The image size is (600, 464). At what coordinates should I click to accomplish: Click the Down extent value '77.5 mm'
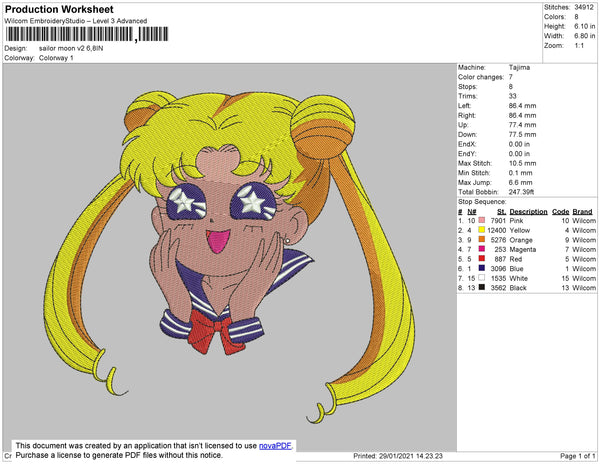point(522,134)
